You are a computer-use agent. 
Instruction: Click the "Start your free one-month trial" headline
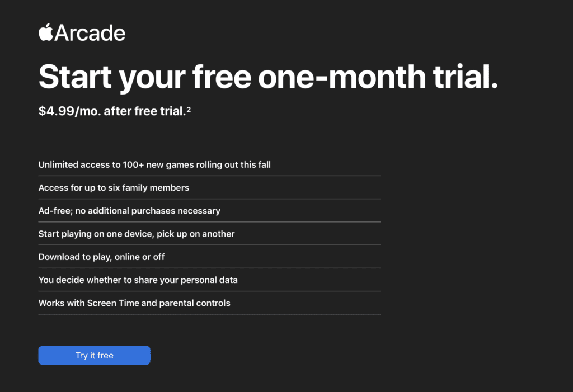click(267, 76)
